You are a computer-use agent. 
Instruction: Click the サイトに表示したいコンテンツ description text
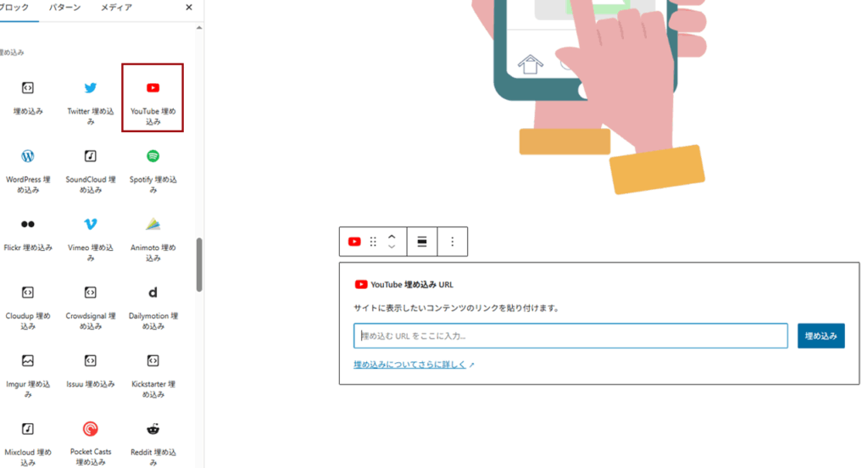(456, 308)
